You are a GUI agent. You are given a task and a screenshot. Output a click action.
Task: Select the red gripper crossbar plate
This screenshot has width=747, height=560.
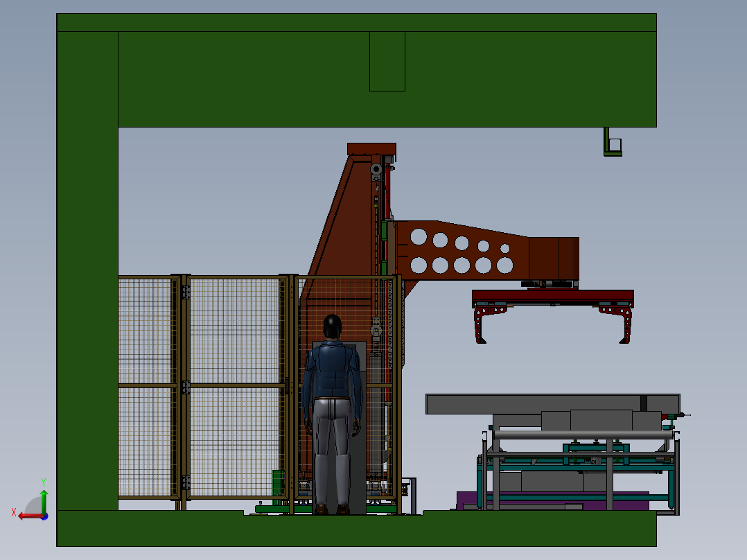click(x=553, y=297)
